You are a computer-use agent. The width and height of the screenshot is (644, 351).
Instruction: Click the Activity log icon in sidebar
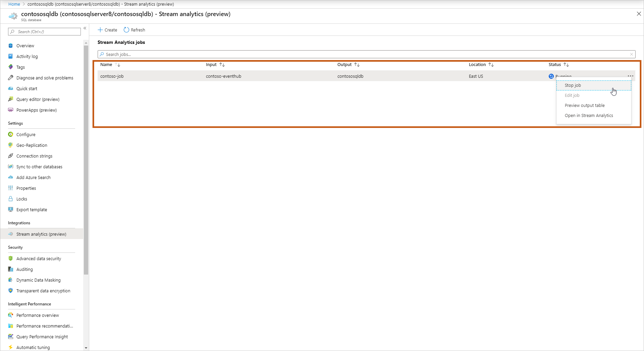tap(10, 56)
